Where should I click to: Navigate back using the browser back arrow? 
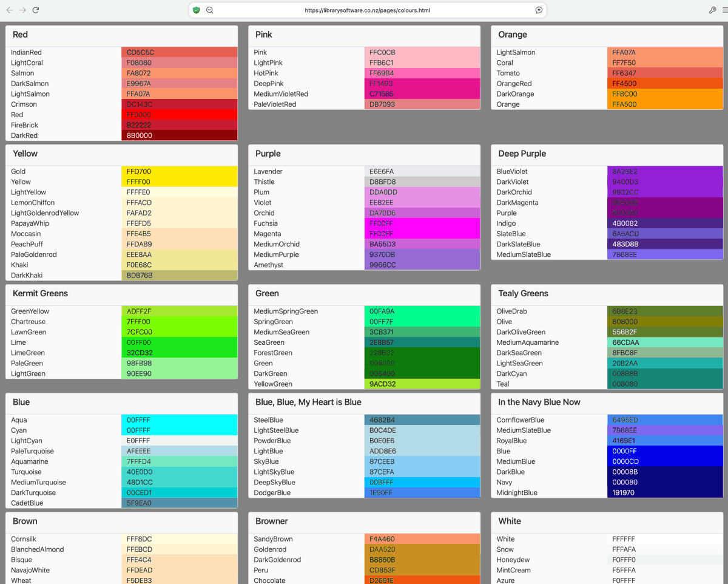coord(10,10)
